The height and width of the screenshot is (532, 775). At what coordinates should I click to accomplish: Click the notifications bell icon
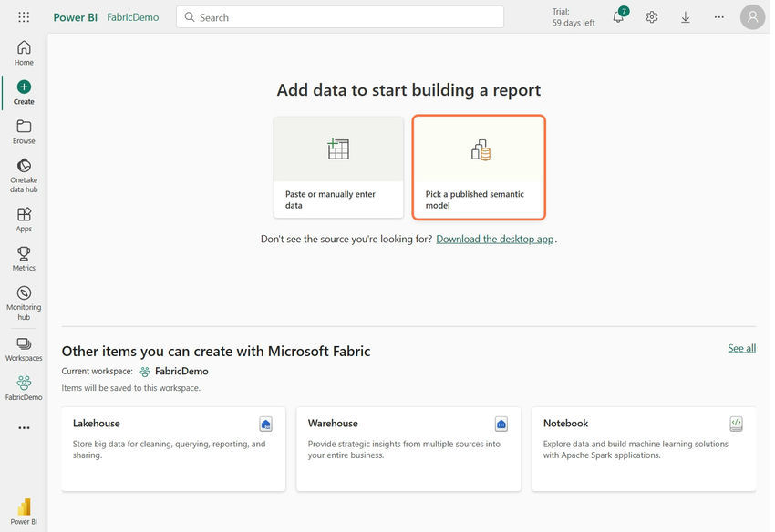click(618, 17)
